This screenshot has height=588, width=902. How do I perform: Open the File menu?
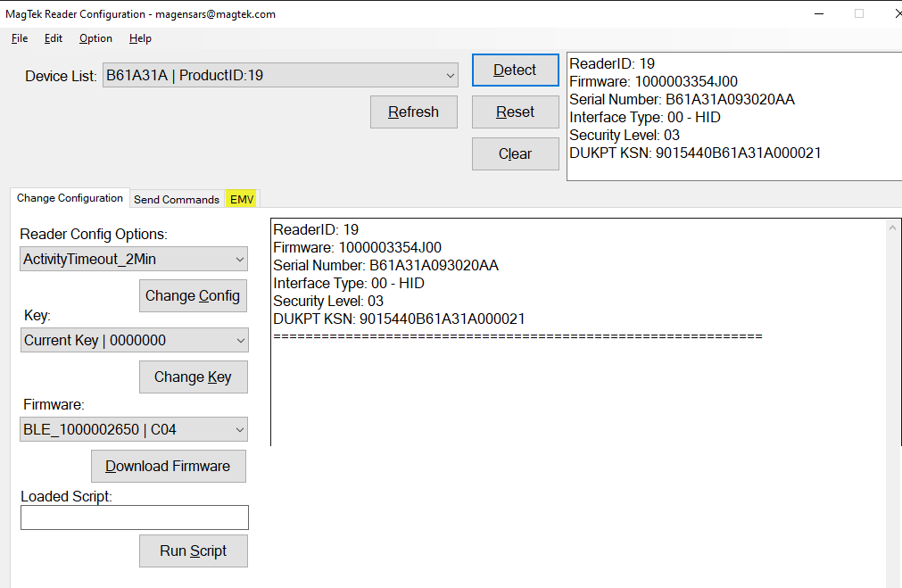[x=19, y=38]
